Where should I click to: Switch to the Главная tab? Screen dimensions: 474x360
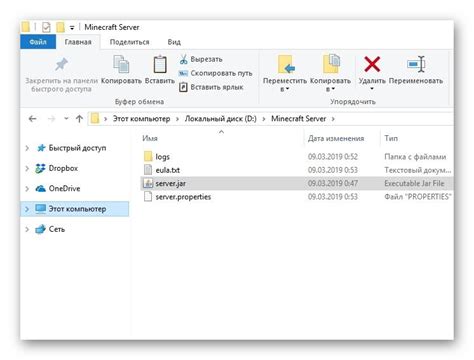tap(78, 42)
